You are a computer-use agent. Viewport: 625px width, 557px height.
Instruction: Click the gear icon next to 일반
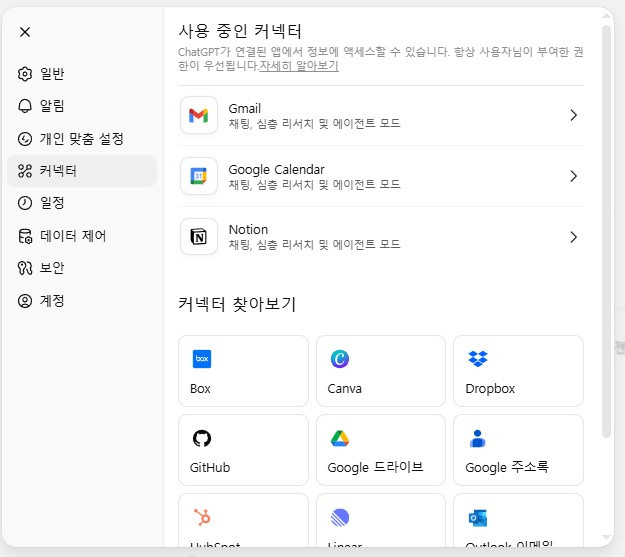[25, 74]
